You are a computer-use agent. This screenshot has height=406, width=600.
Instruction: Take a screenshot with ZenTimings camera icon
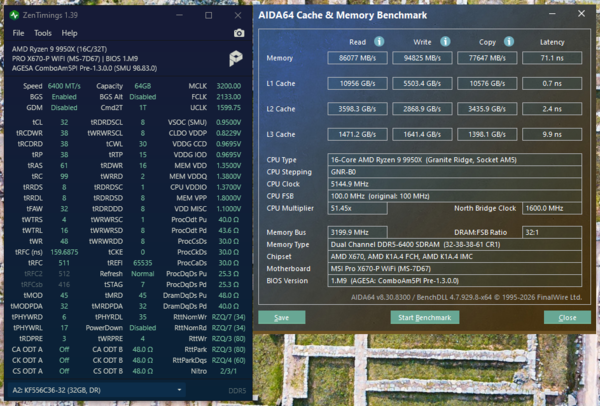(x=239, y=33)
